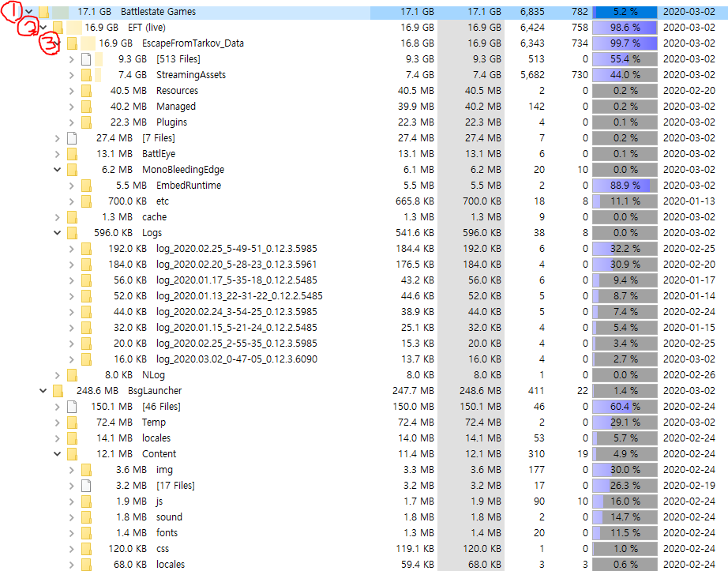Click the js folder icon
The width and height of the screenshot is (728, 571).
coord(86,501)
